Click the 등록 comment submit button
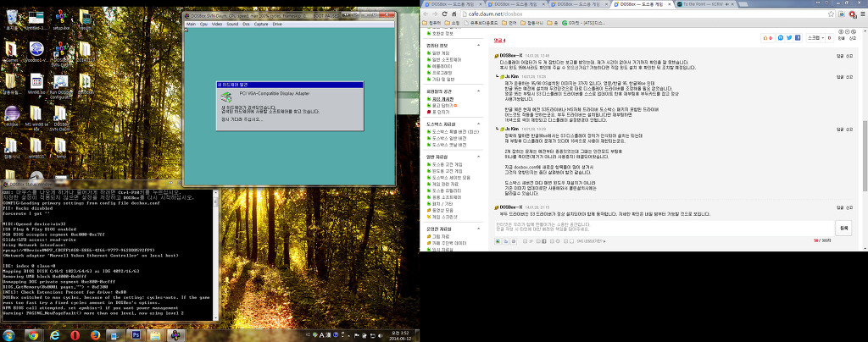868x342 pixels. pos(843,228)
